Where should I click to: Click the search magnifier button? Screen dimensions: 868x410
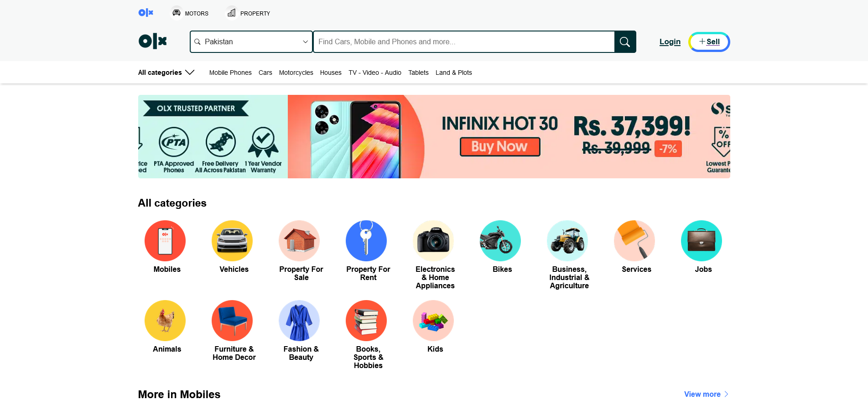[625, 42]
